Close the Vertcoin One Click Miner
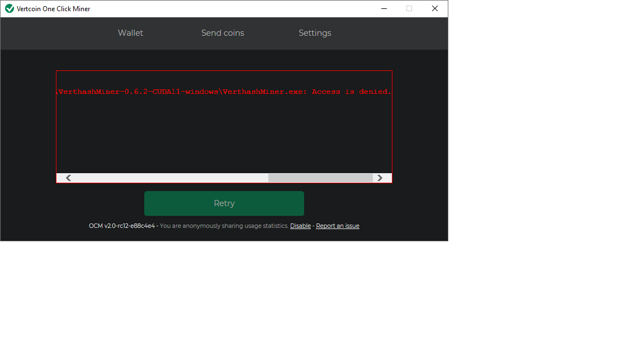The image size is (644, 362). (x=434, y=8)
